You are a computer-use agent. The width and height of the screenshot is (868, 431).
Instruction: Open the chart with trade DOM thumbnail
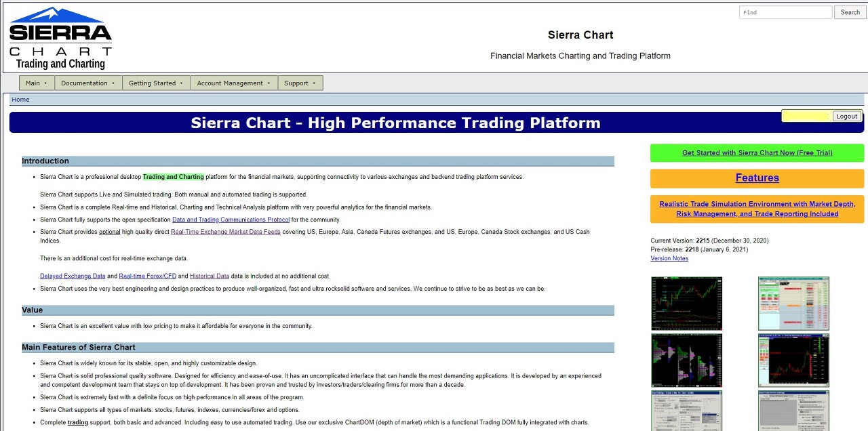click(793, 361)
